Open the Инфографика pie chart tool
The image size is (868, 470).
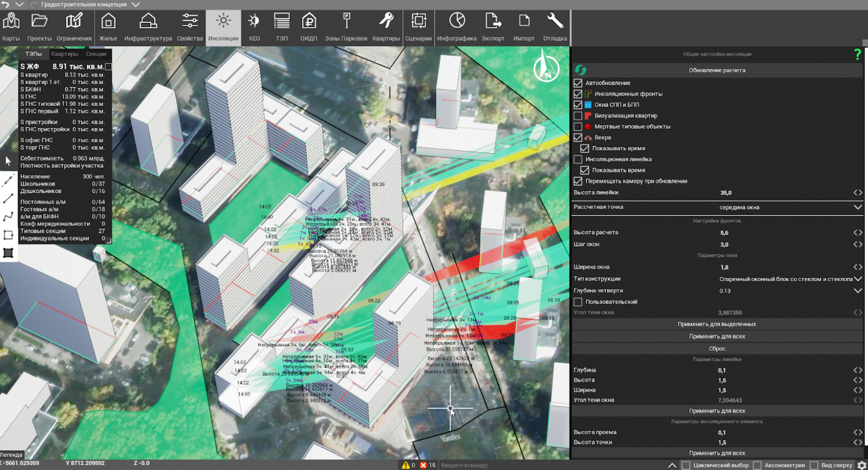pyautogui.click(x=456, y=27)
